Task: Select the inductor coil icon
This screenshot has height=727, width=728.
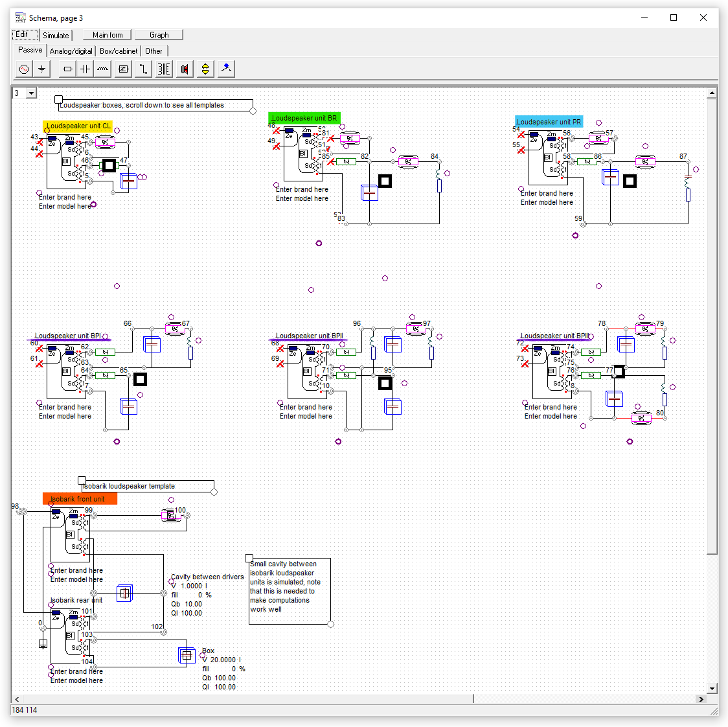Action: pyautogui.click(x=102, y=69)
